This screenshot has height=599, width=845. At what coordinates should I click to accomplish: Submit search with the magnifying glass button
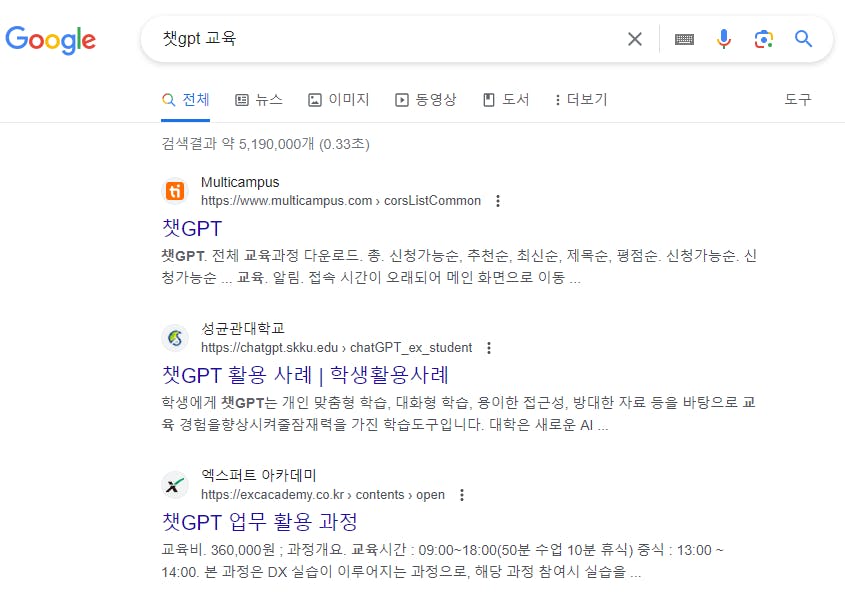[803, 39]
